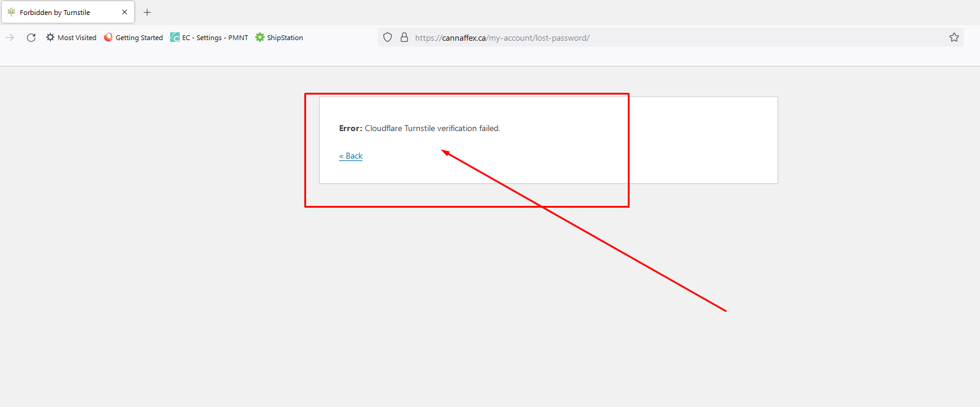Open a new tab with plus button
Viewport: 980px width, 407px height.
tap(147, 12)
